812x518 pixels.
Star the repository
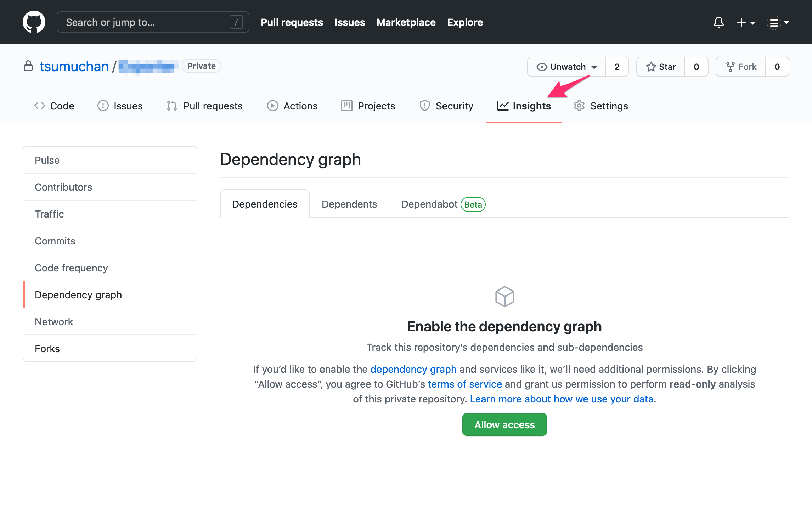[x=661, y=67]
